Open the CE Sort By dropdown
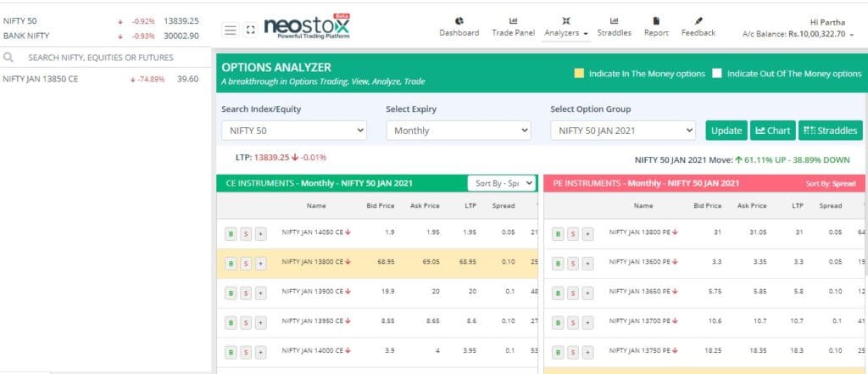This screenshot has width=868, height=374. [x=502, y=183]
